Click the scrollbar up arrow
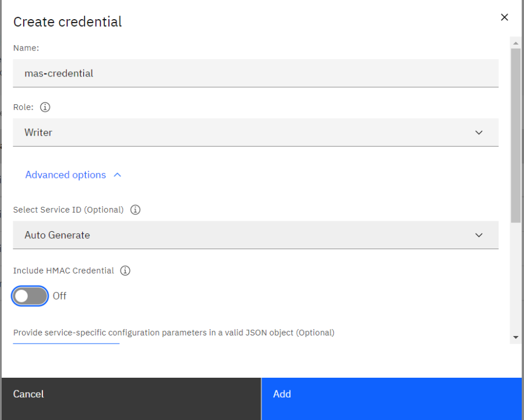Image resolution: width=524 pixels, height=420 pixels. [516, 43]
